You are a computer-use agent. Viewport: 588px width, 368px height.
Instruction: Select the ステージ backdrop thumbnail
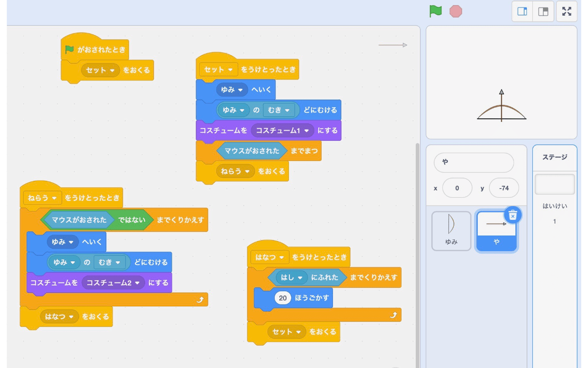(554, 184)
